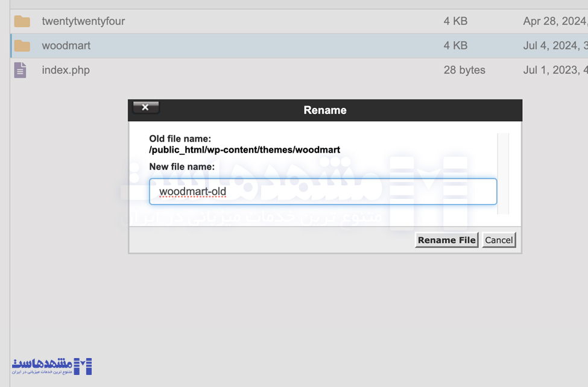Screen dimensions: 588x387
Task: Close the Rename dialog with the X
Action: point(145,108)
